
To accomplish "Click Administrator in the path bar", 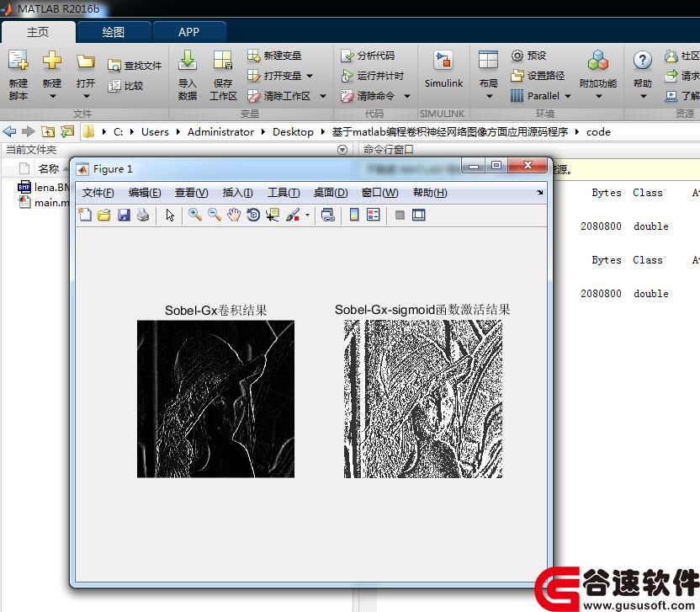I will click(x=220, y=132).
